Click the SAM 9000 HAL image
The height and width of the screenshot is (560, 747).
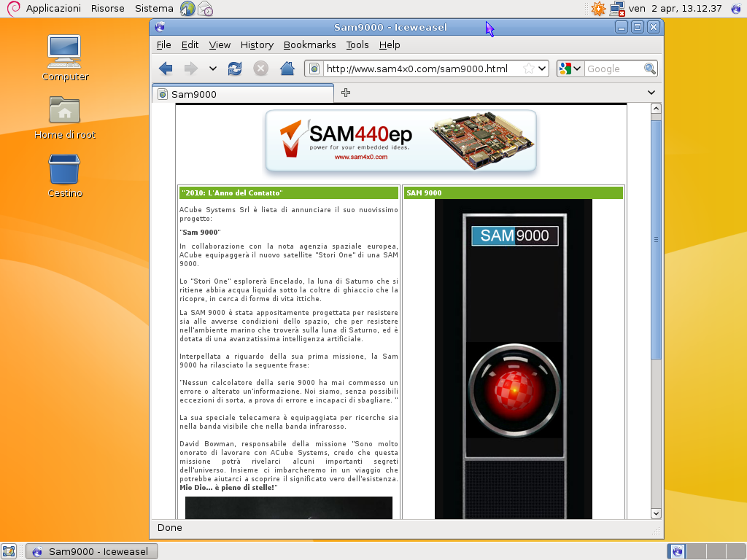coord(513,359)
